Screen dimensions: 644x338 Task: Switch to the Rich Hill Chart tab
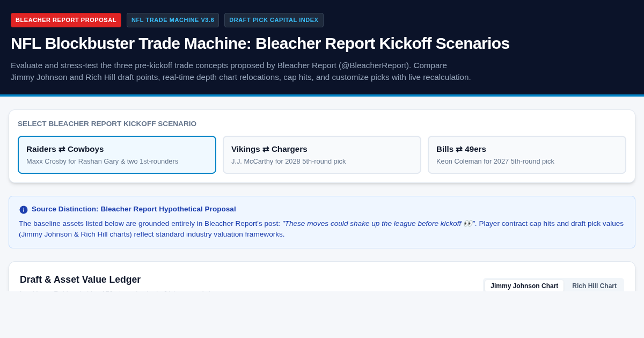pyautogui.click(x=594, y=286)
